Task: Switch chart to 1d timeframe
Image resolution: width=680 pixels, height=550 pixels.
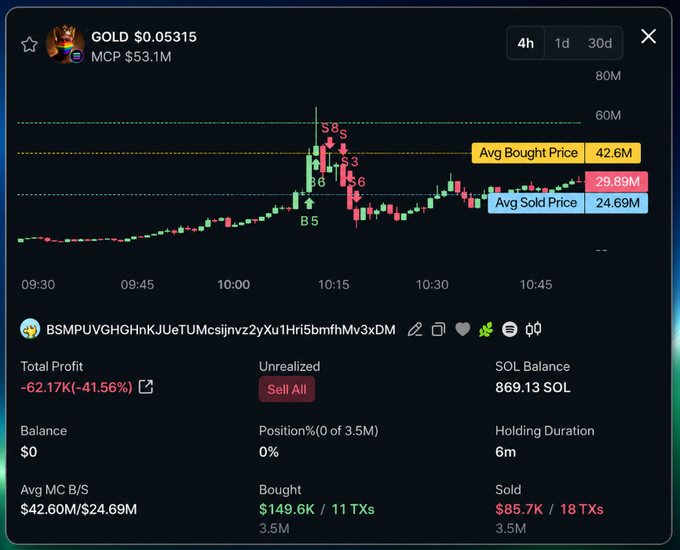Action: tap(562, 43)
